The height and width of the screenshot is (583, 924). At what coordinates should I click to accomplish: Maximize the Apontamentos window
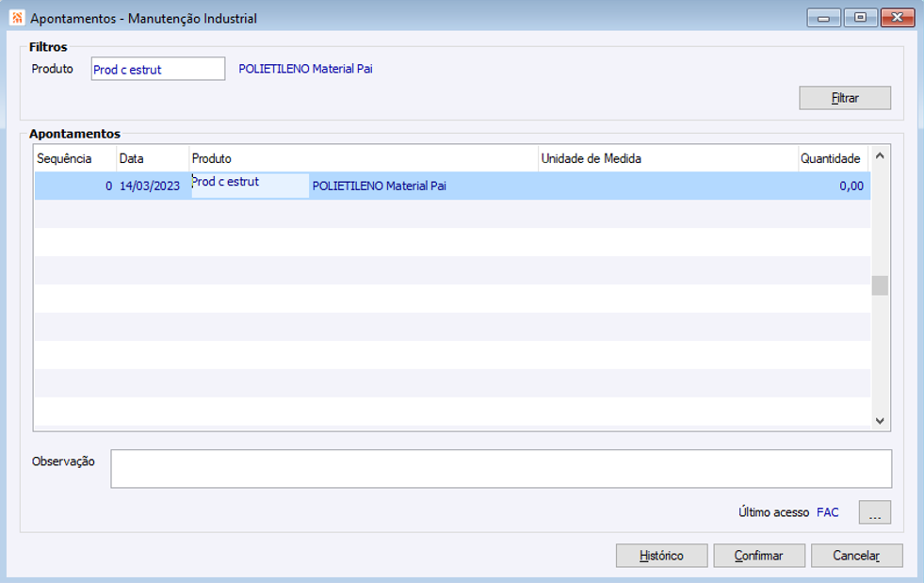click(x=860, y=18)
